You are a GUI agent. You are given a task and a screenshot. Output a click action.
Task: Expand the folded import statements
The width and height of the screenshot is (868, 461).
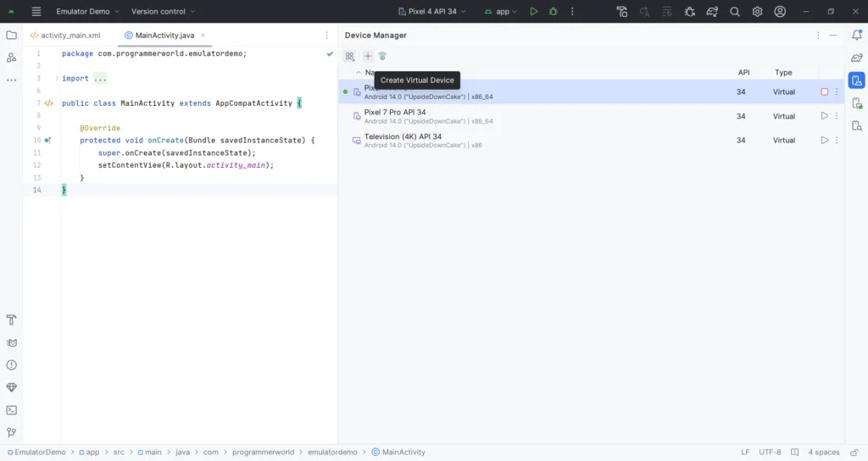pos(57,79)
